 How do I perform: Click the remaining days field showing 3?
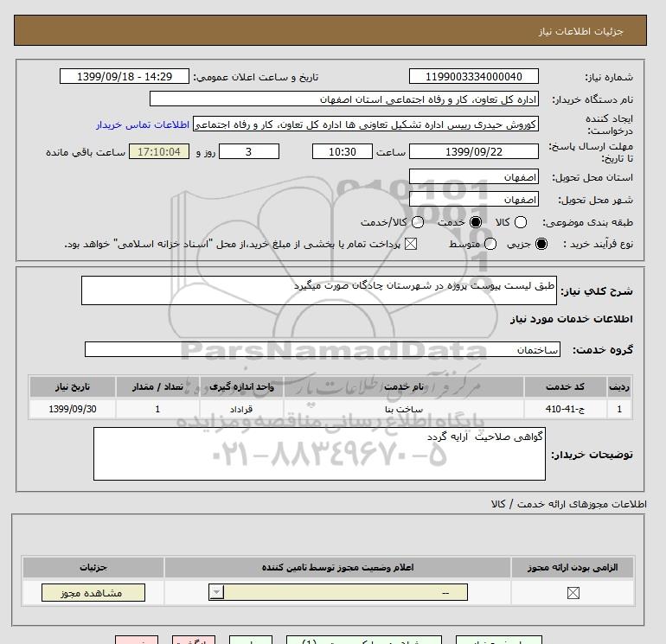(x=249, y=151)
